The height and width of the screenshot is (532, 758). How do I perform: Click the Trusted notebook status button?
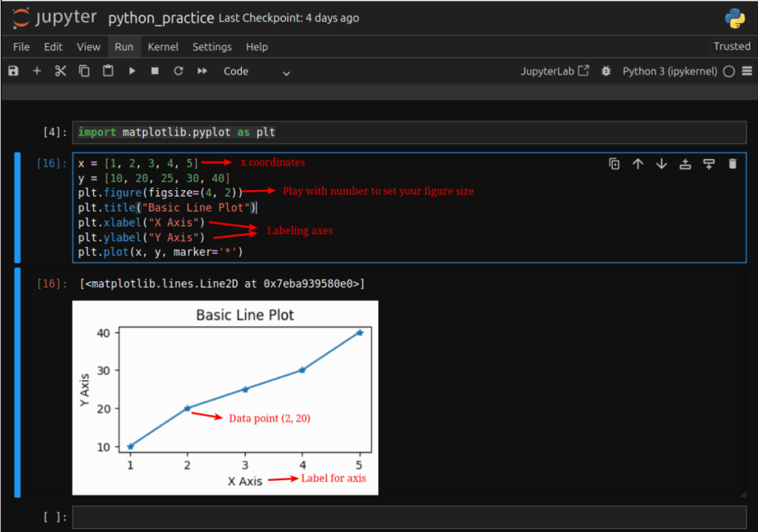(731, 46)
